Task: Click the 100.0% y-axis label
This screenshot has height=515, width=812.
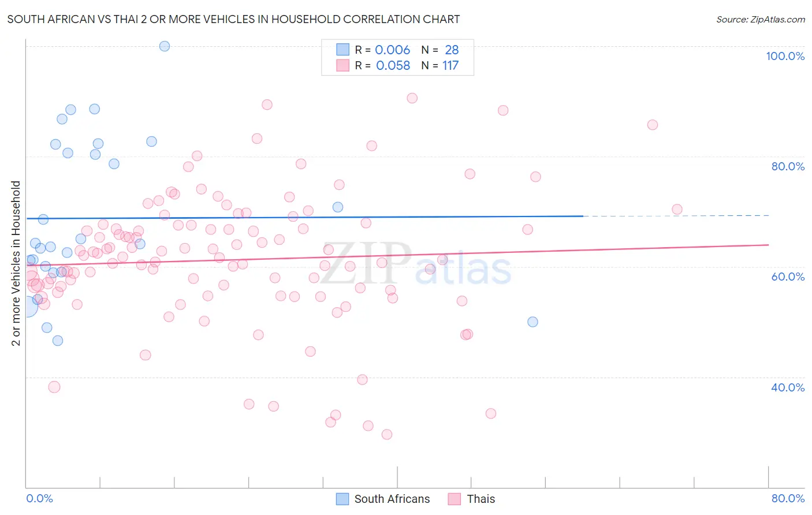Action: pos(785,56)
